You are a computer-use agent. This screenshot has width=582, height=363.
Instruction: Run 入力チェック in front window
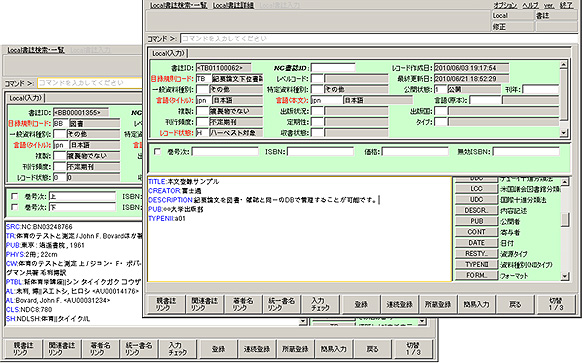point(320,304)
